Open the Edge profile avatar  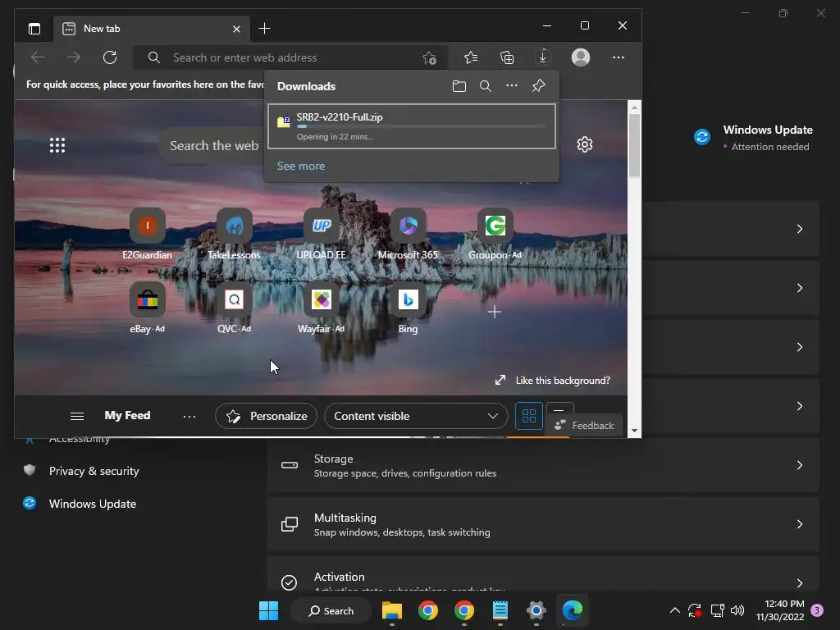tap(581, 57)
